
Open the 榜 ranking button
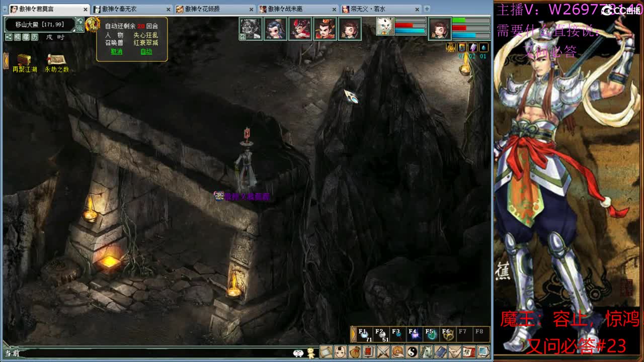[18, 37]
